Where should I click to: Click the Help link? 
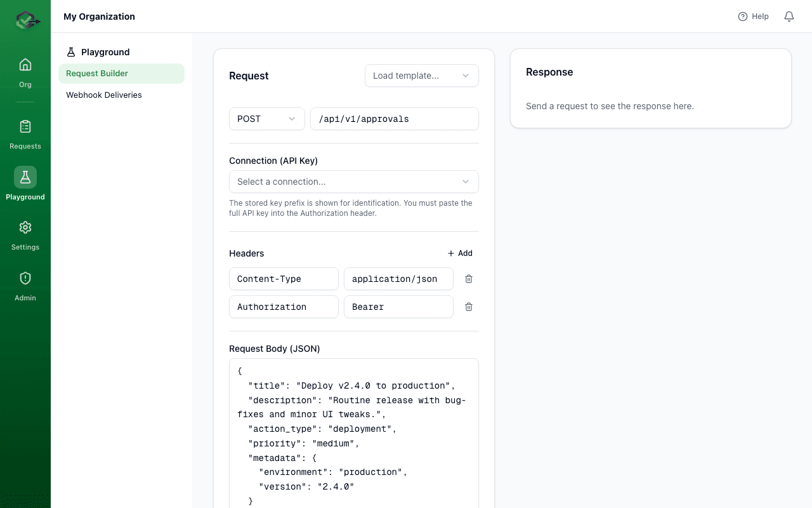coord(753,16)
